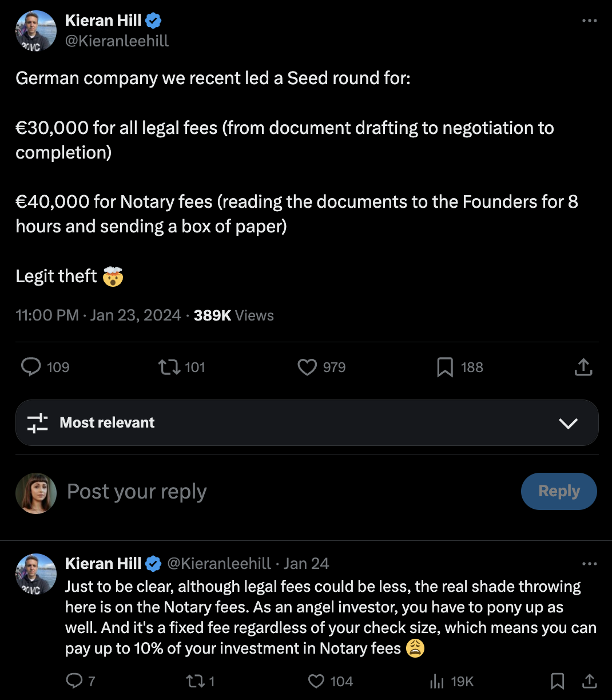
Task: Share the main post via share icon
Action: (x=583, y=367)
